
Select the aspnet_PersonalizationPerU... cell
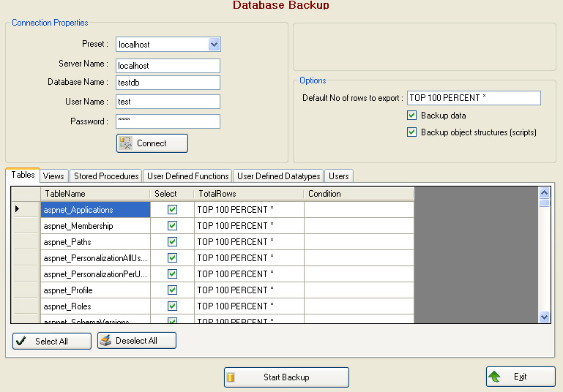click(x=95, y=274)
